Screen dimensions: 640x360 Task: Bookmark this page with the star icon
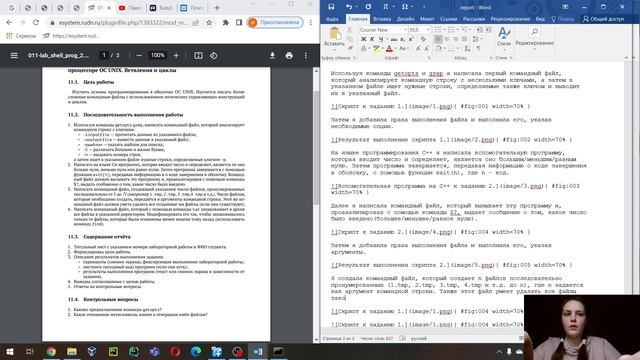(209, 22)
